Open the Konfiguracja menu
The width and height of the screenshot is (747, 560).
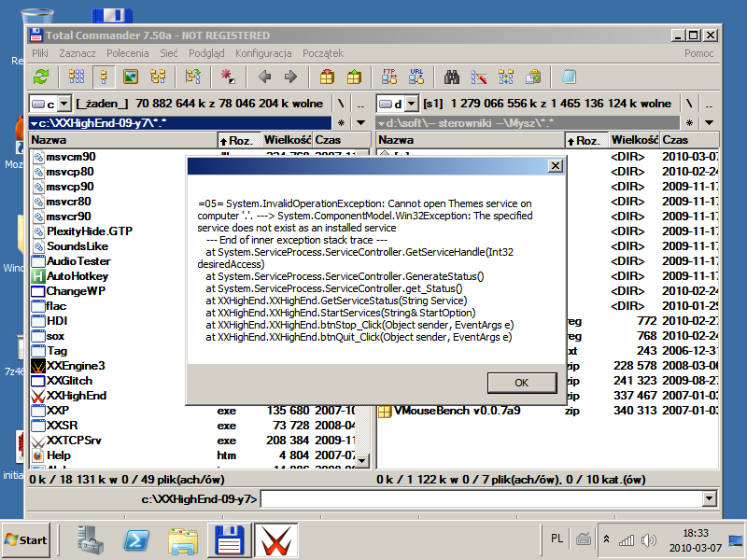coord(263,53)
